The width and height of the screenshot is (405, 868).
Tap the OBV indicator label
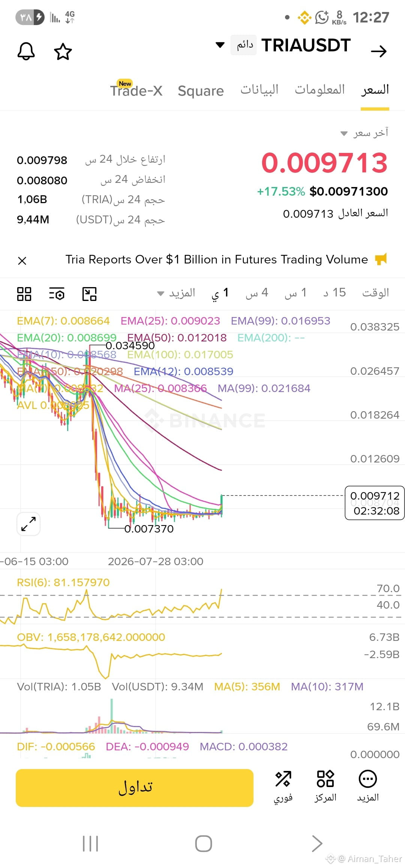click(91, 637)
